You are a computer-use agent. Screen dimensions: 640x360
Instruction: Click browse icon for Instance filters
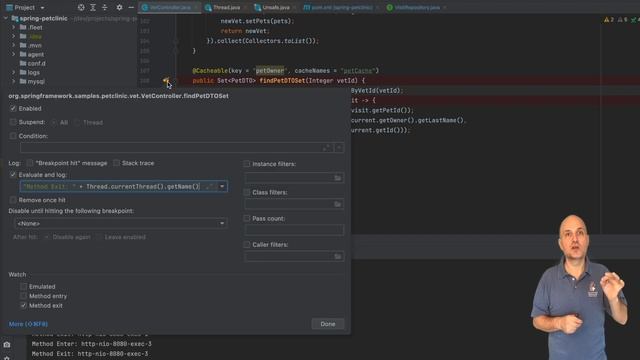coord(338,178)
